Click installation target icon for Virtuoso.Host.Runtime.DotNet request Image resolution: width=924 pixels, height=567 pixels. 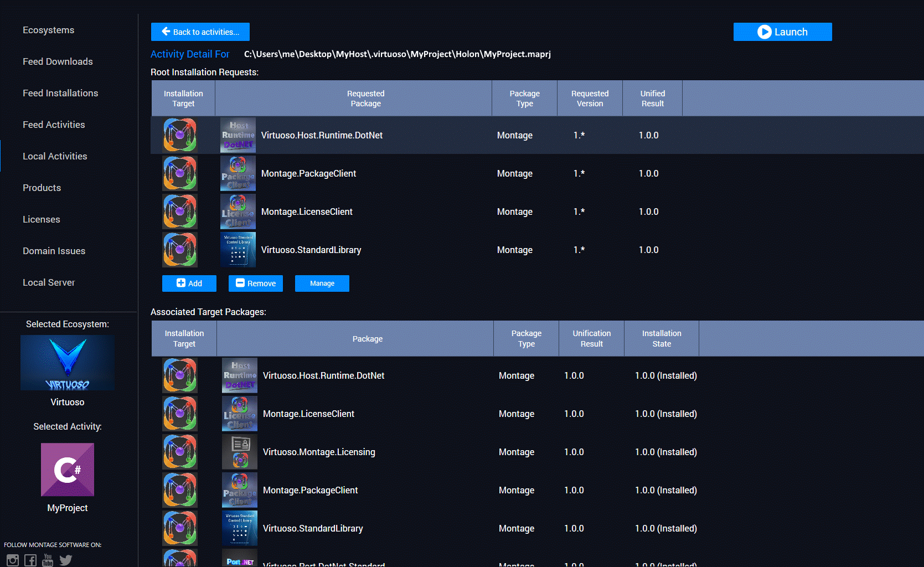point(180,135)
